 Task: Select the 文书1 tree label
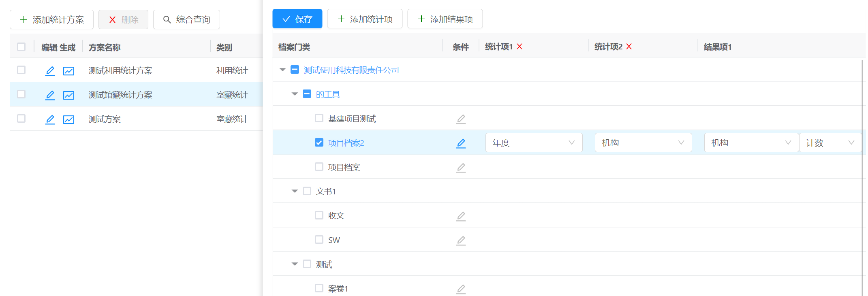click(326, 192)
